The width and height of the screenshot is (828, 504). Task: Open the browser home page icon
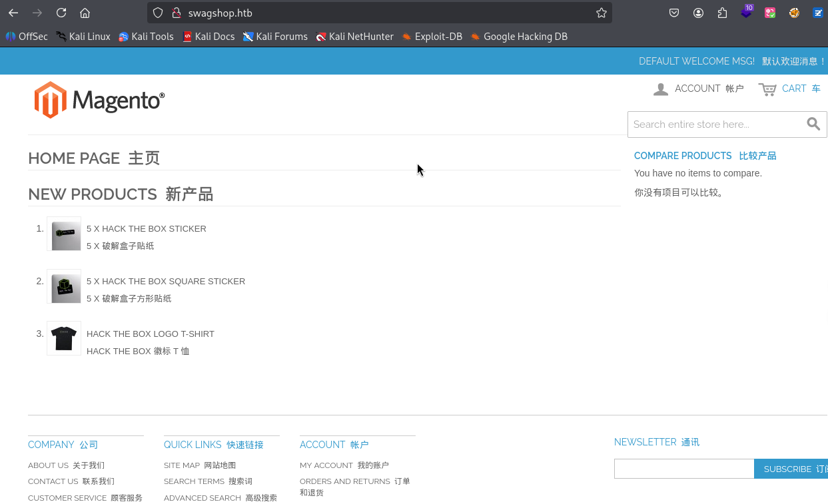[85, 13]
